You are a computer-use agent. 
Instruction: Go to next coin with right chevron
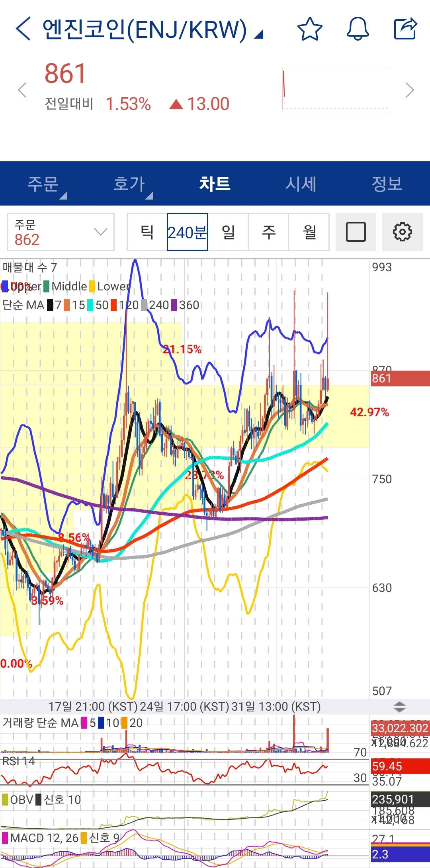(410, 90)
